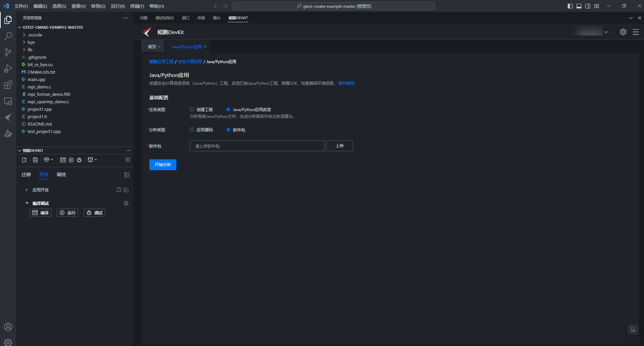Click 运行 button under 编译调试
The image size is (644, 346).
click(x=67, y=213)
